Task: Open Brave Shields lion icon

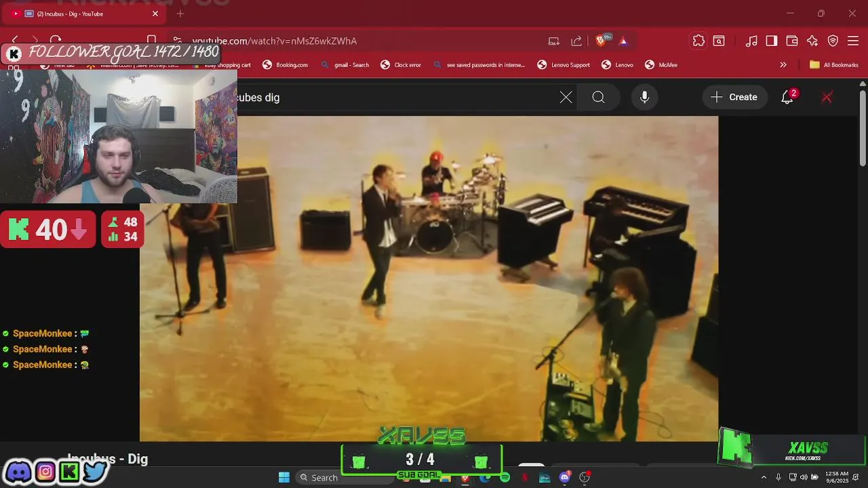Action: click(x=601, y=41)
